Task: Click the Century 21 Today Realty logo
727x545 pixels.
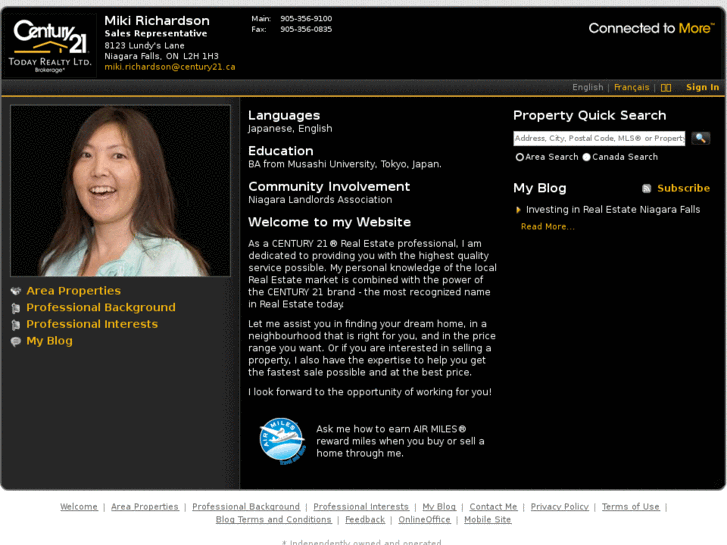Action: [50, 45]
